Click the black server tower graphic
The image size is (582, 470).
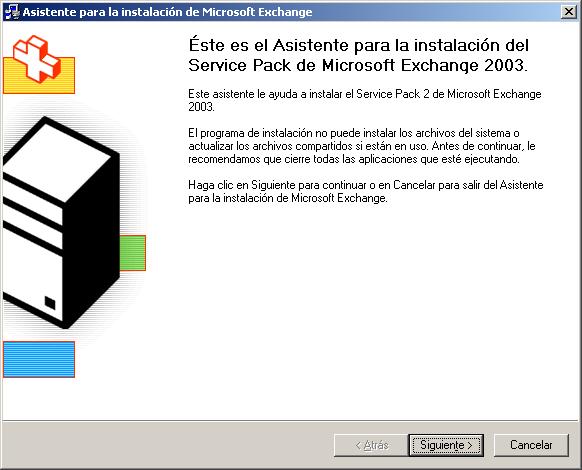pyautogui.click(x=61, y=223)
